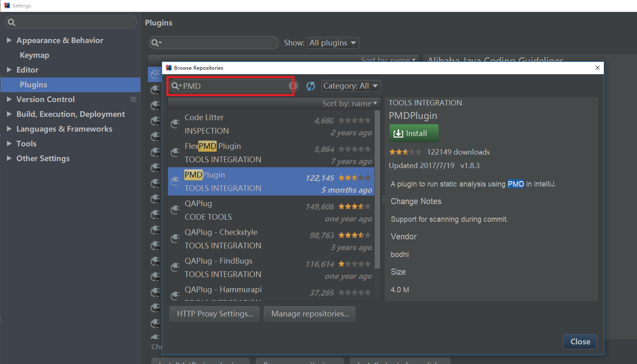Expand the Tools settings node

point(9,143)
